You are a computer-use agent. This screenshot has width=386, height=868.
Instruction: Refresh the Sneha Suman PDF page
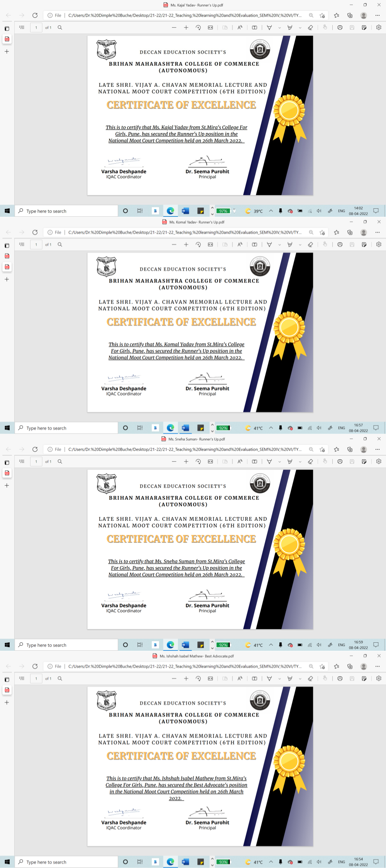pyautogui.click(x=35, y=449)
